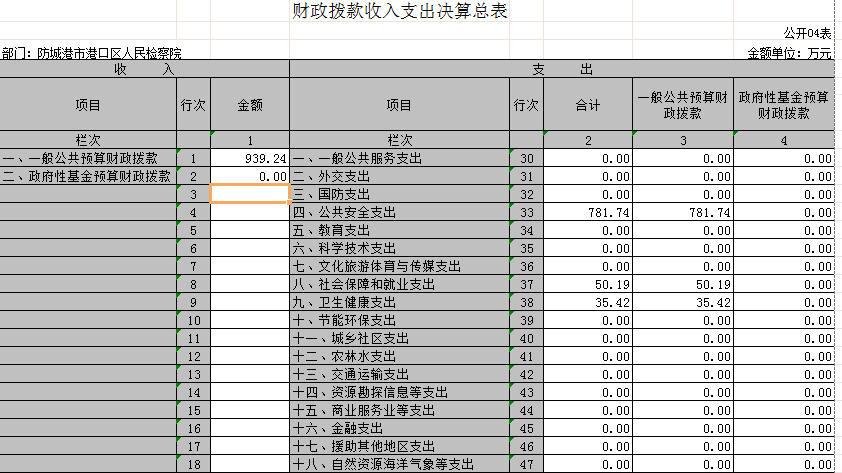
Task: Click the row number 47 cell
Action: (x=526, y=464)
